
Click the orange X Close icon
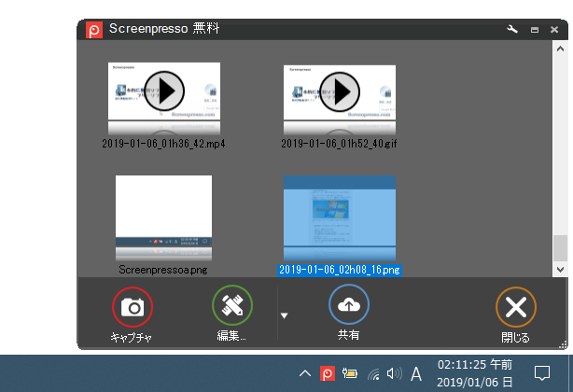click(516, 307)
